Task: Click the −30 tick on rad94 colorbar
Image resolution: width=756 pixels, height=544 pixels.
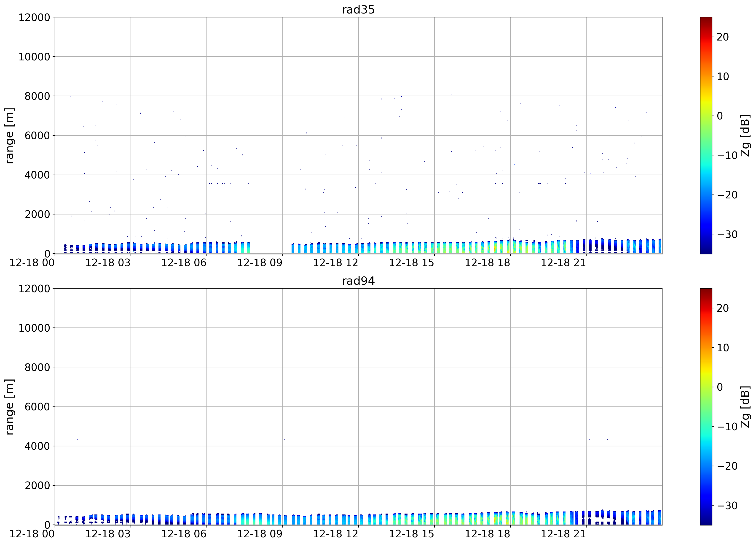Action: pos(727,506)
